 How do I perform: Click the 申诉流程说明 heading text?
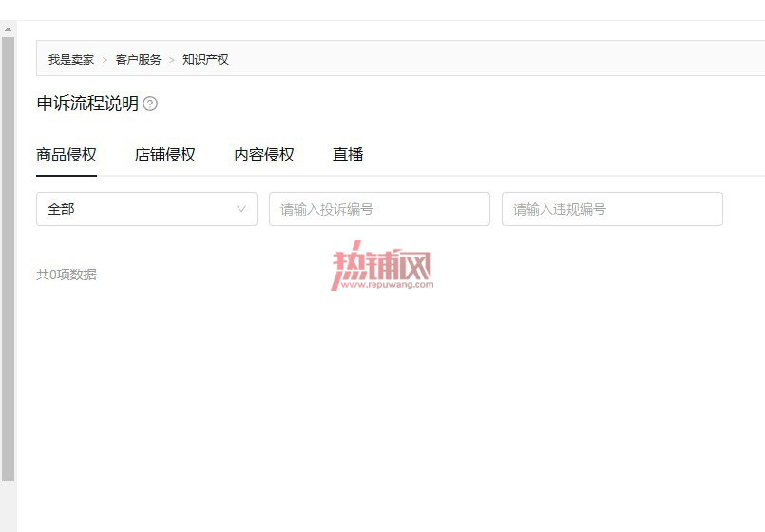[87, 104]
